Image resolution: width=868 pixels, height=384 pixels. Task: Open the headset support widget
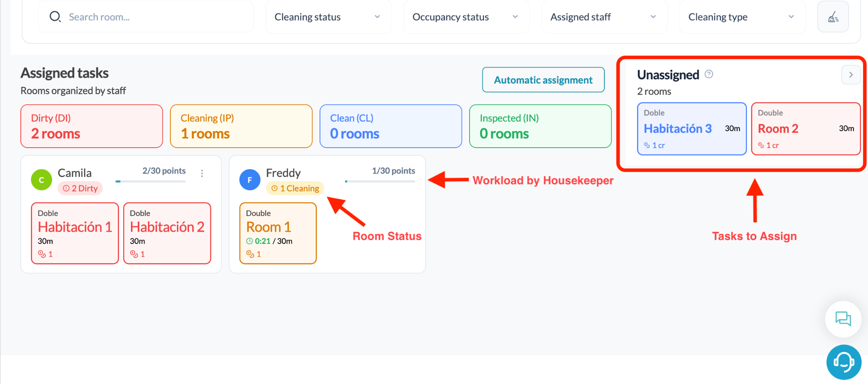[x=843, y=362]
